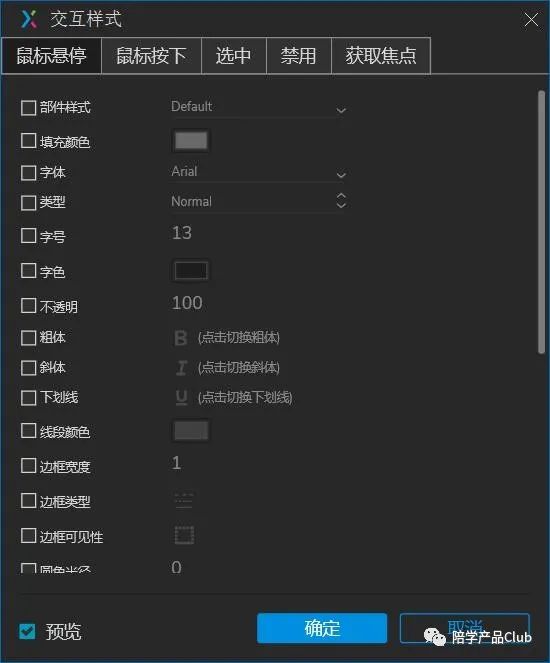Tick the 线段颜色 checkbox
The height and width of the screenshot is (663, 550).
[28, 431]
